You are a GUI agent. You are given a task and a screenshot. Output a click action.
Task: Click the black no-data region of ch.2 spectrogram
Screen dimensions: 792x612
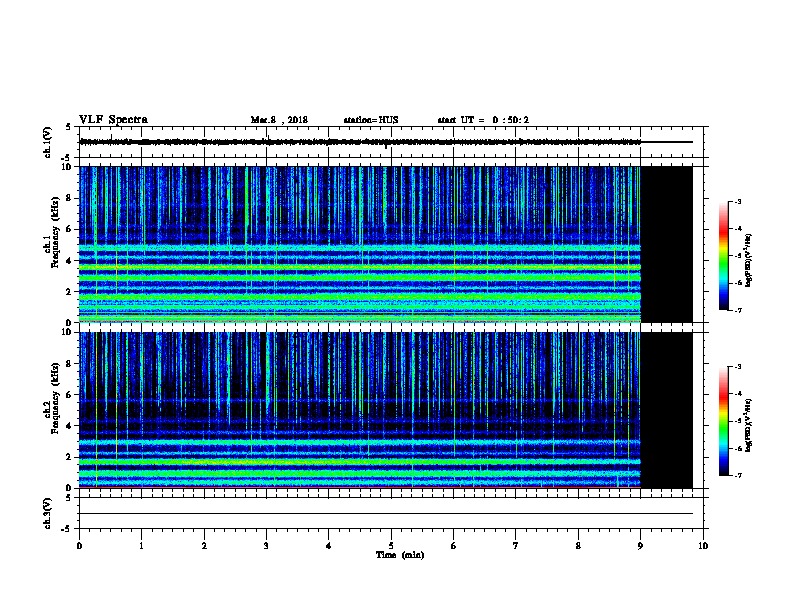coord(667,410)
